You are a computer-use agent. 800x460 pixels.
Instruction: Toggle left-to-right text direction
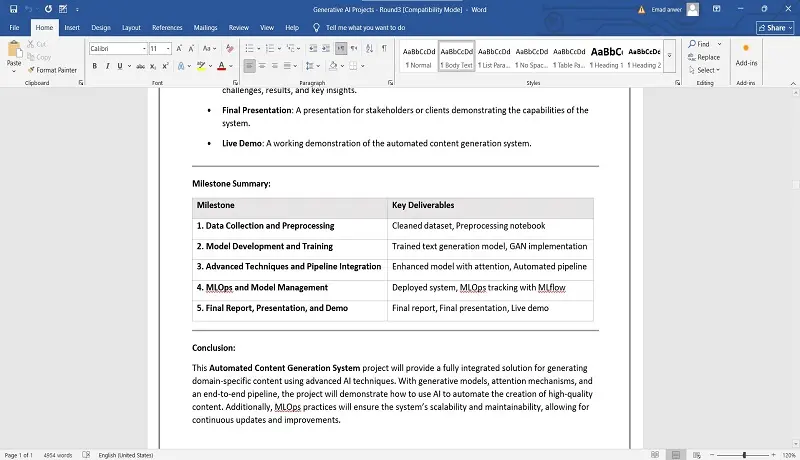341,48
